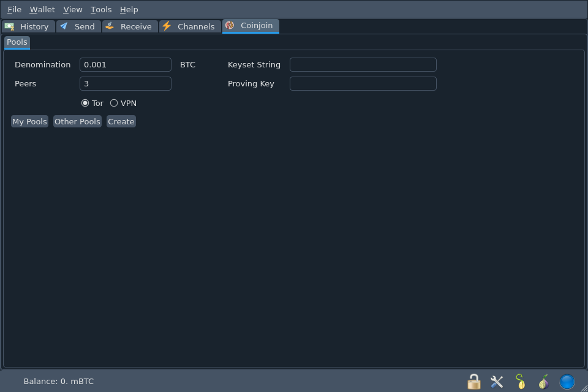Click the Other Pools button
588x392 pixels.
click(x=77, y=121)
